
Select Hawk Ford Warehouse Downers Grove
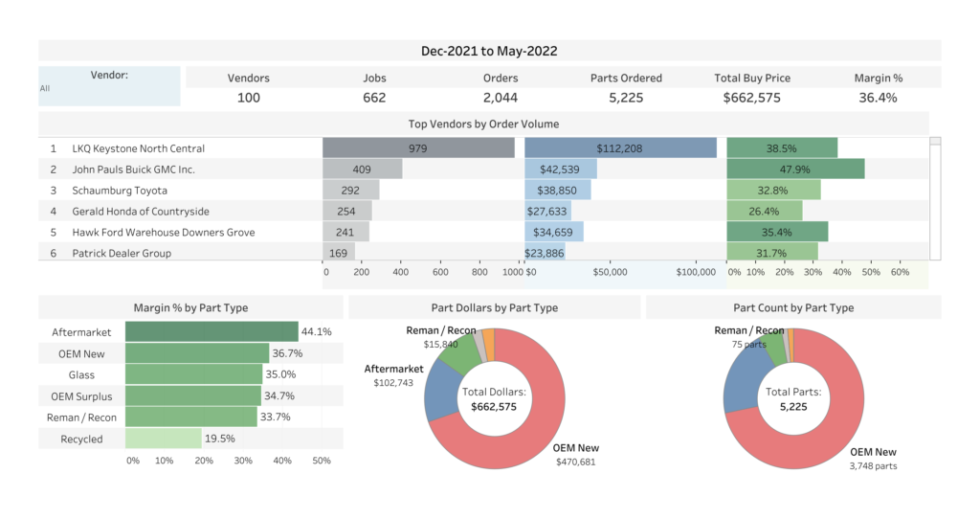coord(163,232)
